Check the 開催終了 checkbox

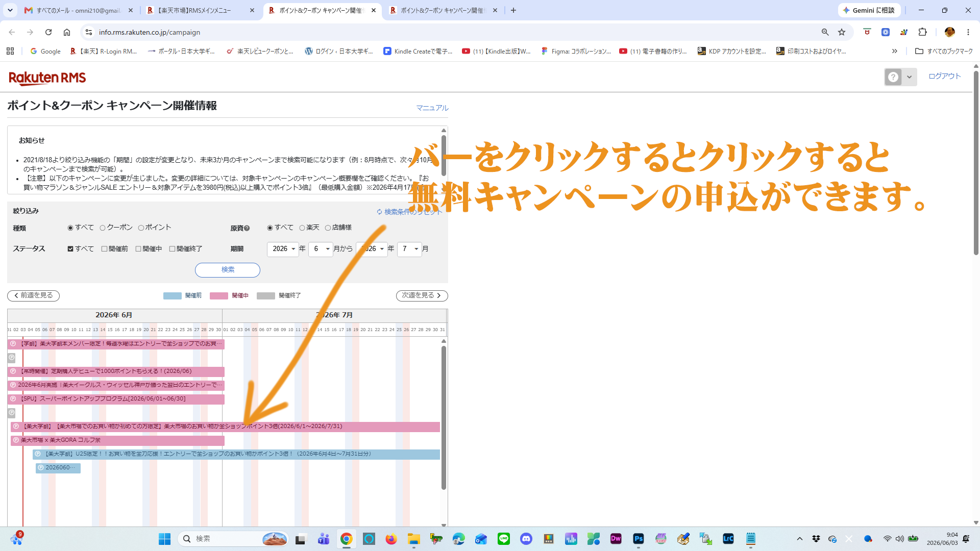point(172,249)
